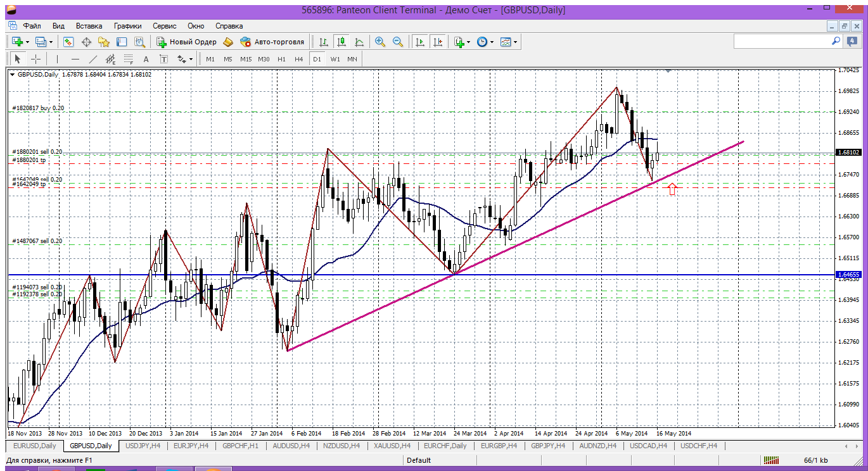Draw a horizontal line tool

tap(75, 59)
